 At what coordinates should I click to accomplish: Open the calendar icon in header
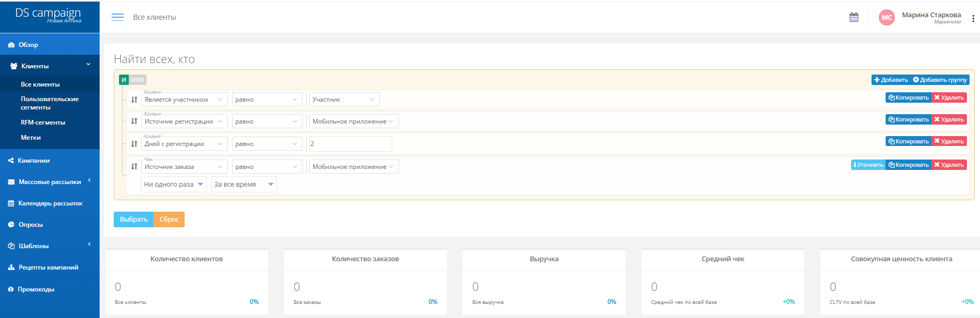pyautogui.click(x=854, y=17)
